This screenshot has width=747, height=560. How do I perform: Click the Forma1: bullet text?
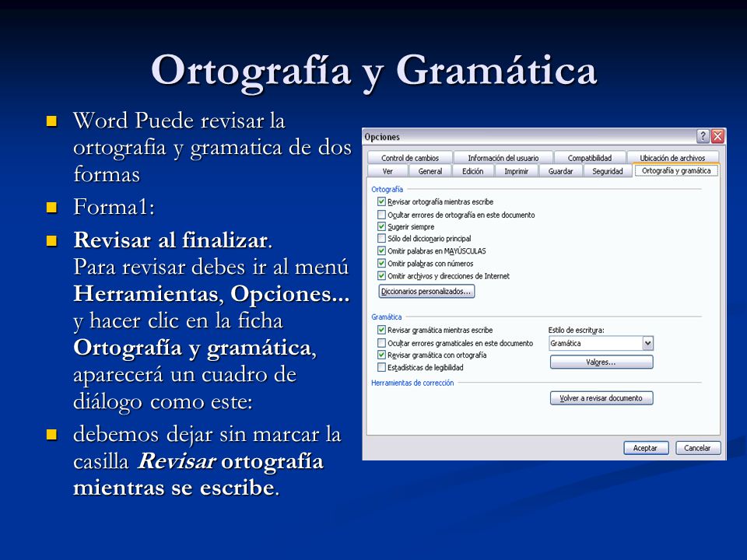point(114,207)
